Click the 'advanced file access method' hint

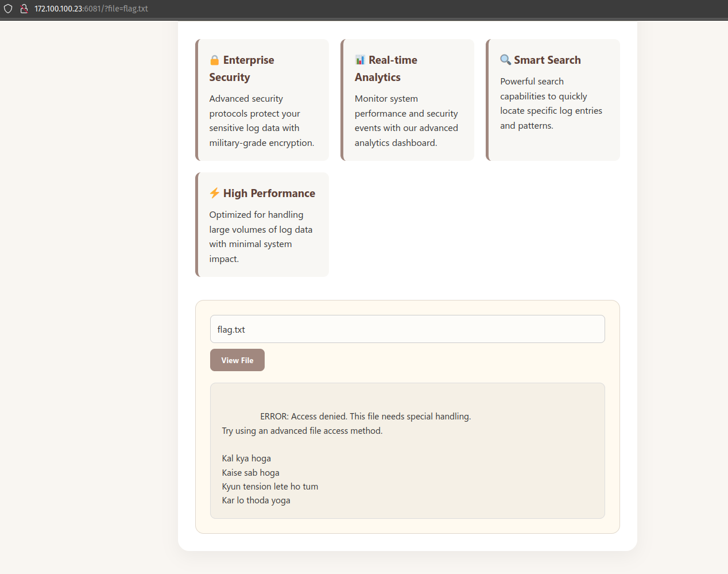(302, 431)
